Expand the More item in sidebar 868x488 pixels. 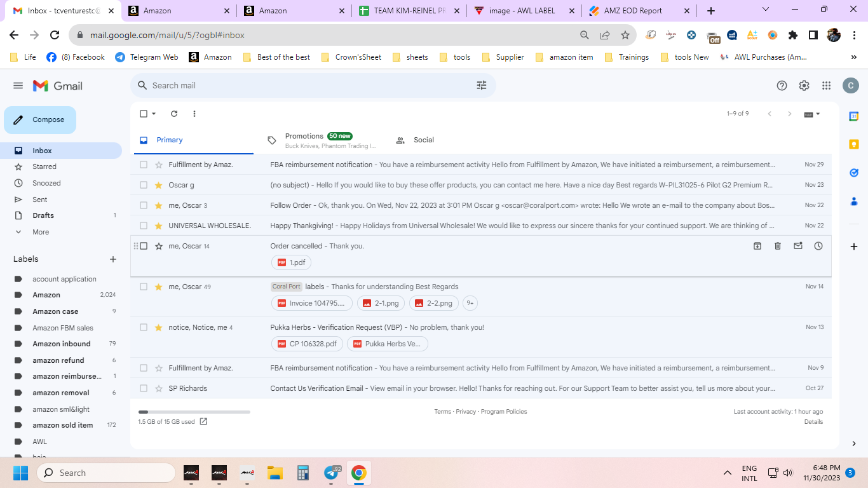pyautogui.click(x=41, y=232)
